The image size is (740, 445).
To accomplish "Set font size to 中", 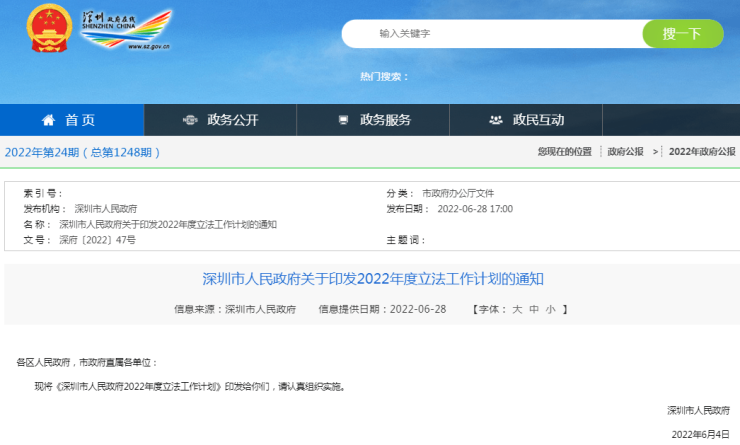I will (x=534, y=310).
